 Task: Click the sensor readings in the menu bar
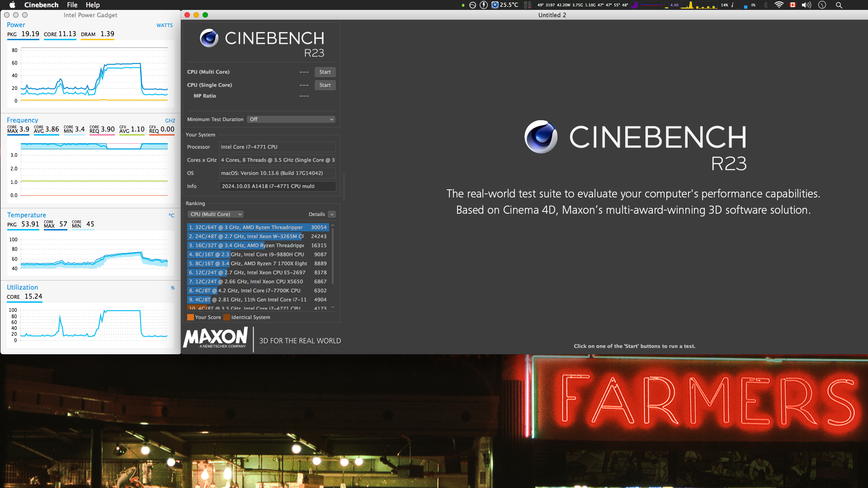(582, 5)
